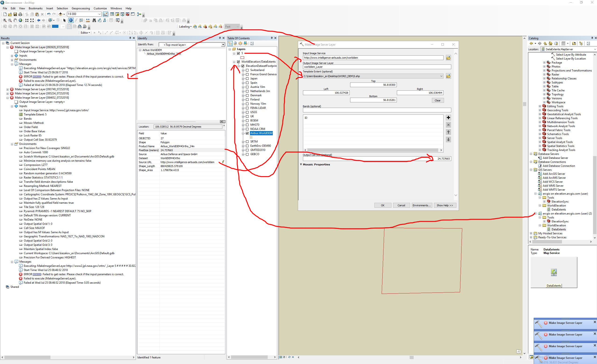Image resolution: width=597 pixels, height=364 pixels.
Task: Open the Customize menu
Action: [x=100, y=8]
